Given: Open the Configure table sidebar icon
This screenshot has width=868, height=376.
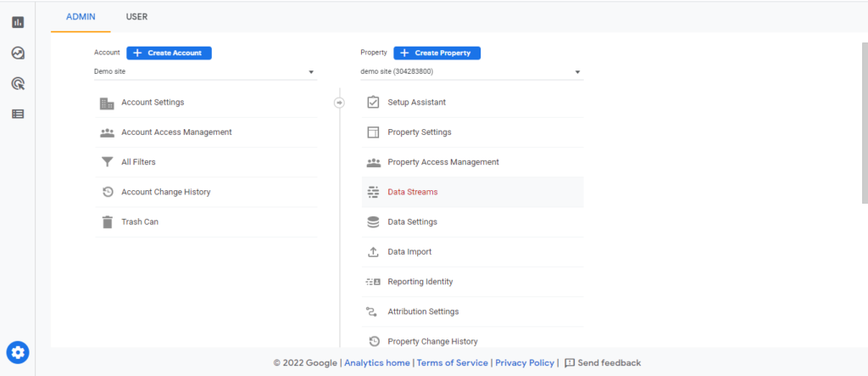Looking at the screenshot, I should pos(18,114).
